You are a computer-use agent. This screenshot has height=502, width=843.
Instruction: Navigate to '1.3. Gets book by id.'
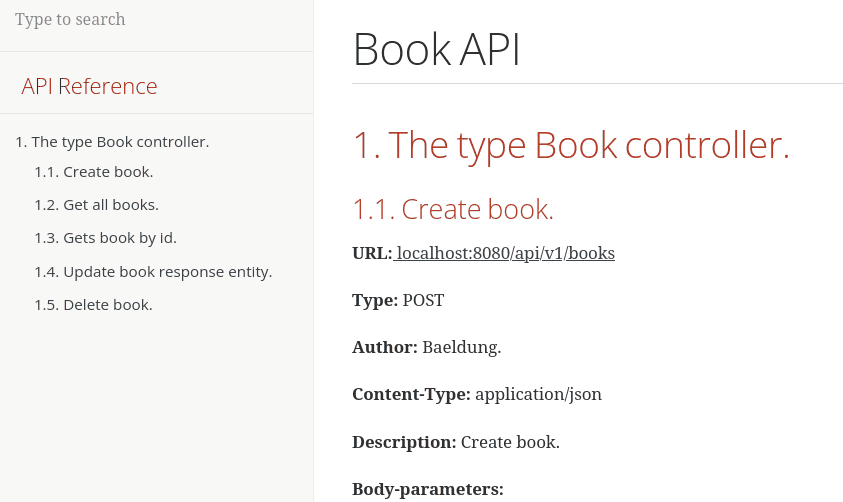[x=105, y=238]
